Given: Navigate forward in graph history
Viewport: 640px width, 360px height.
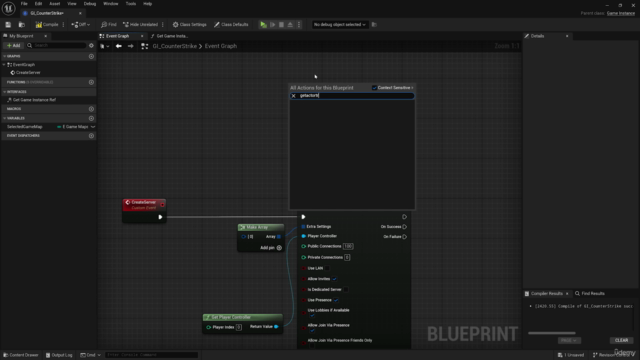Looking at the screenshot, I should click(x=131, y=46).
